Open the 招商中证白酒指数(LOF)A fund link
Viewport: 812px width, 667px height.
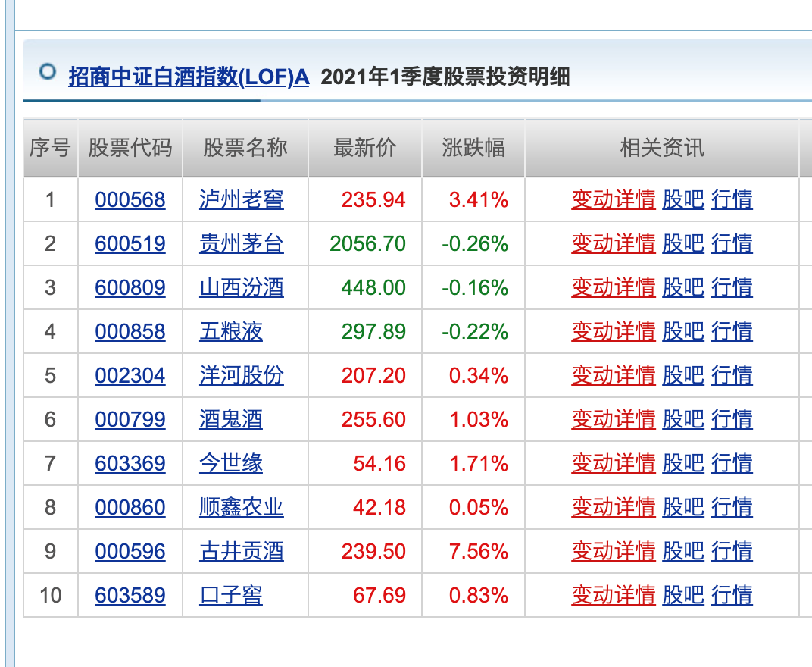pyautogui.click(x=189, y=77)
